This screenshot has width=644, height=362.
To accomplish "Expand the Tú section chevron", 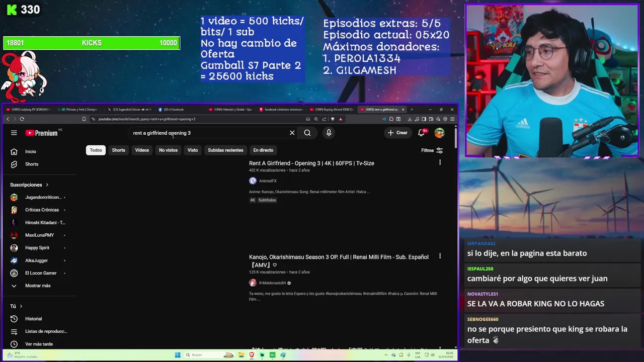I will (21, 306).
